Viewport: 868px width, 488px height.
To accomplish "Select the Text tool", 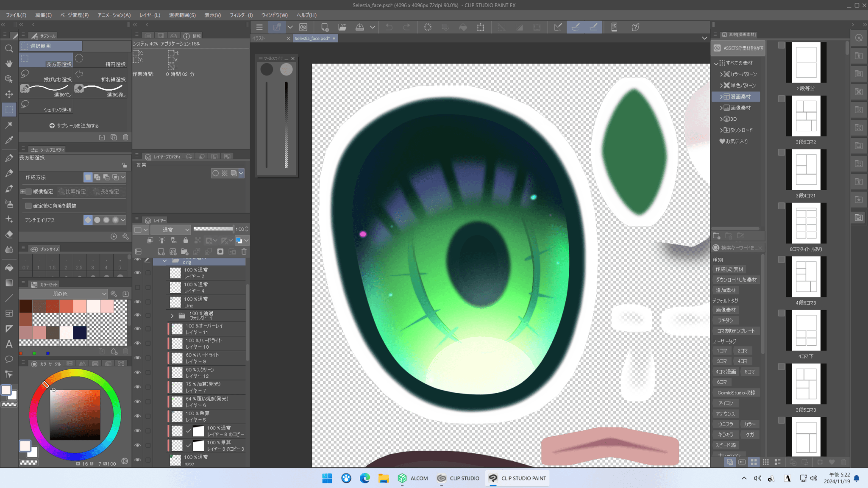I will pos(9,344).
